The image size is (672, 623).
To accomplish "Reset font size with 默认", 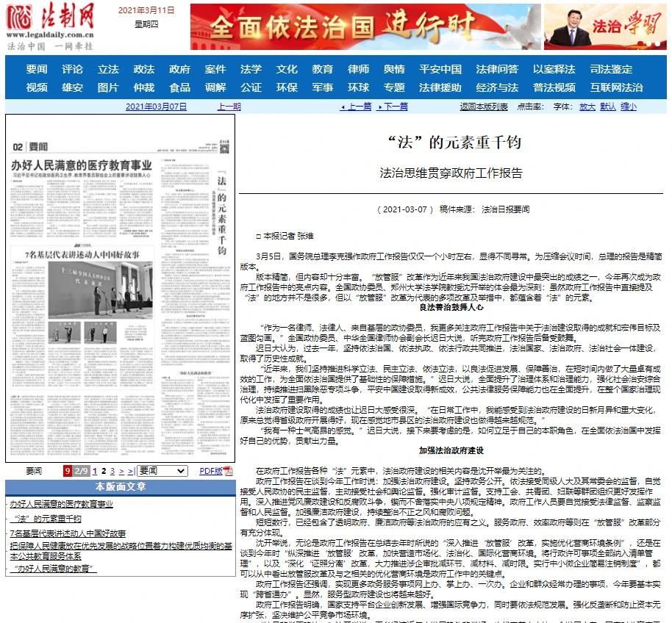I will (608, 107).
